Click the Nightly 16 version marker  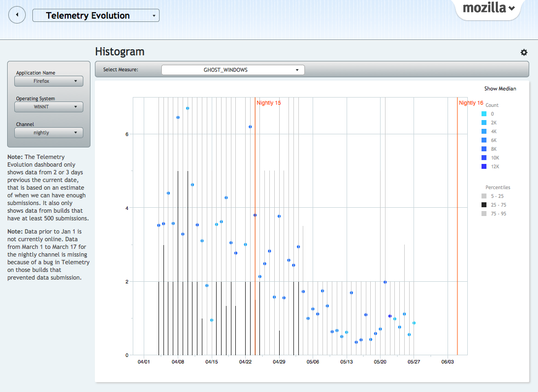[x=471, y=103]
